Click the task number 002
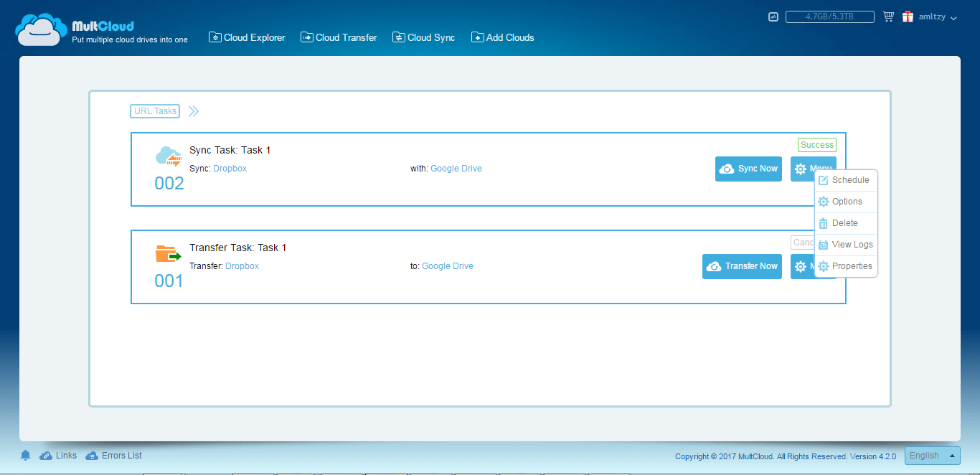This screenshot has width=980, height=475. tap(169, 184)
